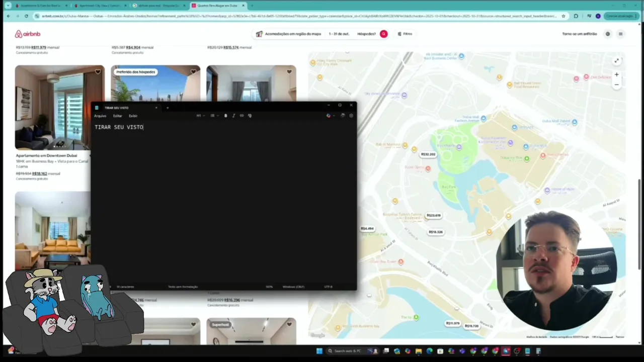Open the Windows Start menu

point(319,351)
